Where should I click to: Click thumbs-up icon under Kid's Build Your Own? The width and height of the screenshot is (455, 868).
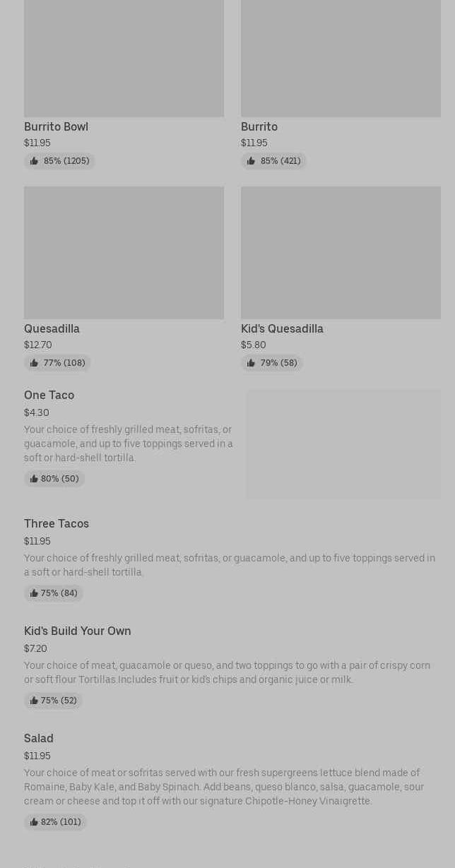34,701
